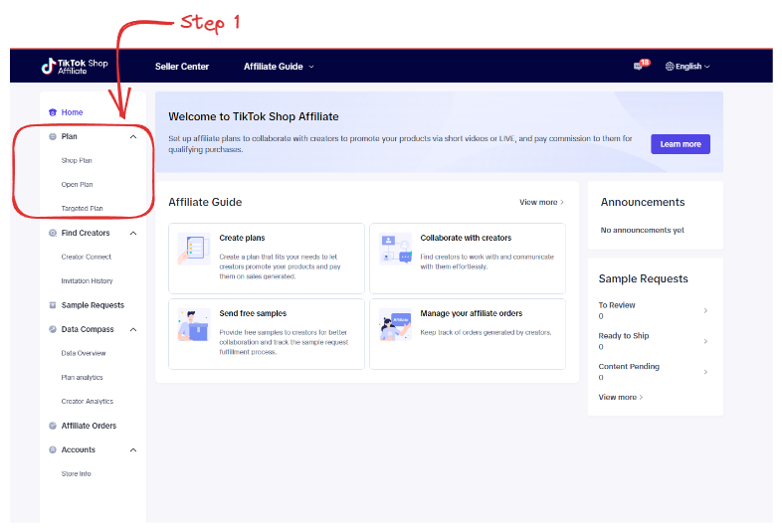Viewport: 782px width, 532px height.
Task: Open Store Info in sidebar
Action: [x=77, y=473]
